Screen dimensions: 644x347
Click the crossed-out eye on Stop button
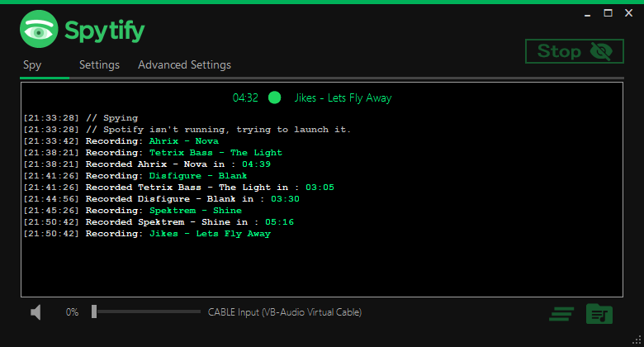[601, 51]
